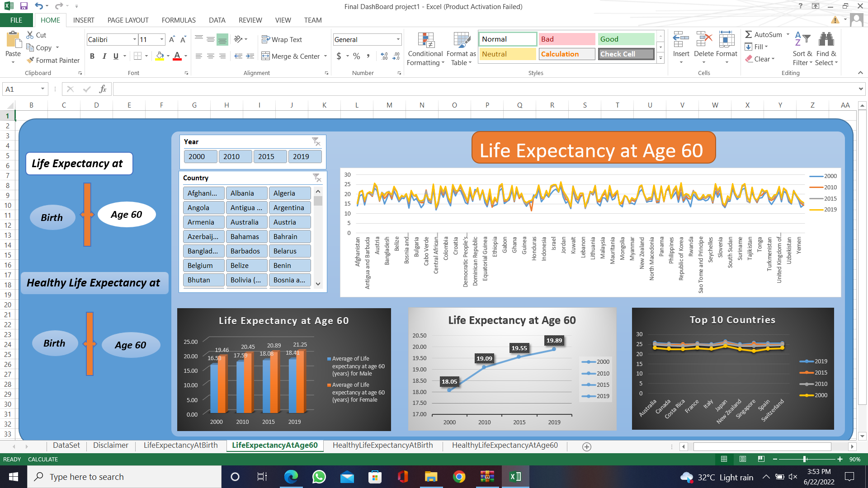This screenshot has width=868, height=488.
Task: Open Conditional Formatting options
Action: tap(425, 48)
